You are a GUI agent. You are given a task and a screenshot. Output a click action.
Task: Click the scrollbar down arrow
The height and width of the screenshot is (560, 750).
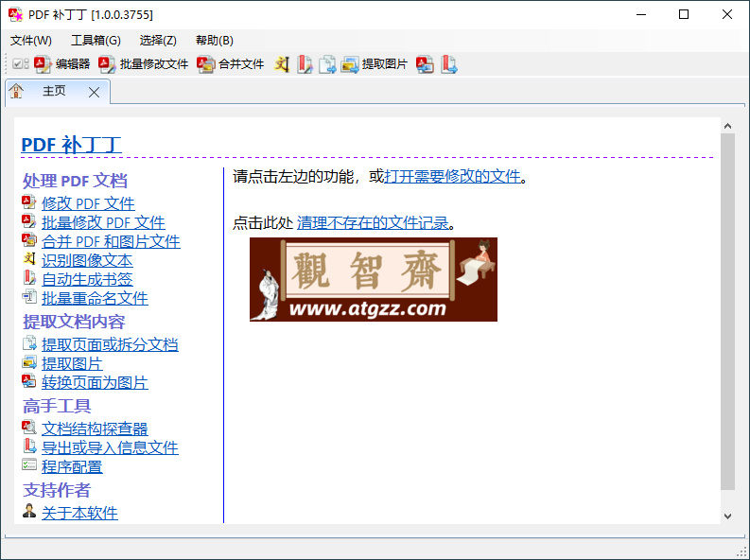(727, 516)
